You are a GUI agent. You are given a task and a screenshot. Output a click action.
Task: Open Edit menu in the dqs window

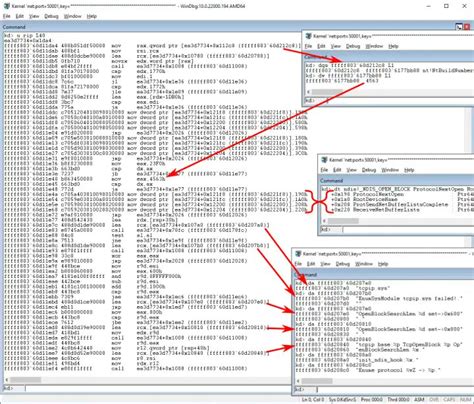point(321,46)
